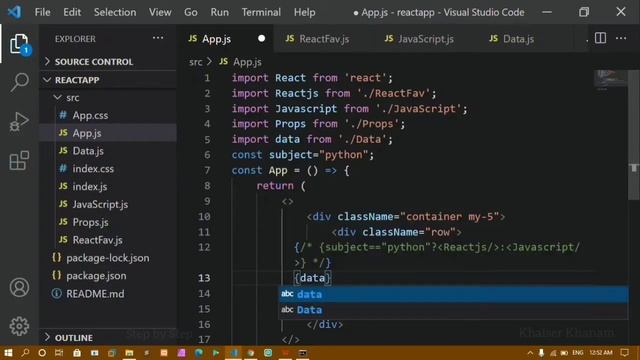This screenshot has width=640, height=360.
Task: Select App.js in explorer tree
Action: pos(108,133)
